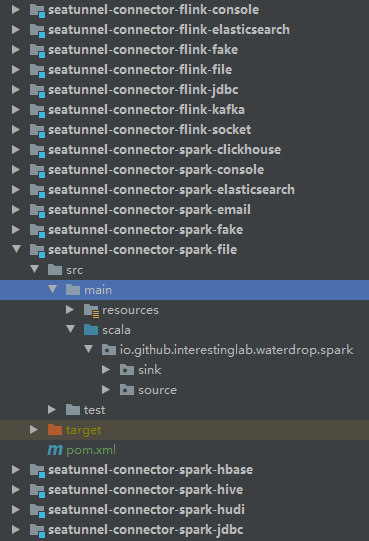Click module icon of seatunnel-connector-spark-hudi
Image resolution: width=369 pixels, height=541 pixels.
[x=37, y=510]
